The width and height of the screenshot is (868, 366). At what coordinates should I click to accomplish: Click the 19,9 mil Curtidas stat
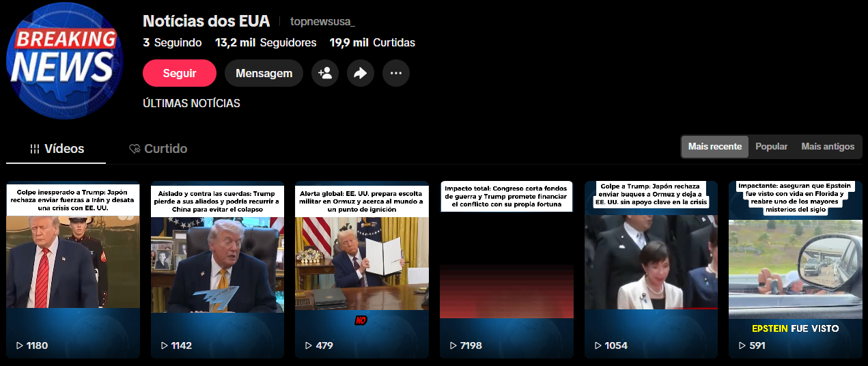[372, 42]
